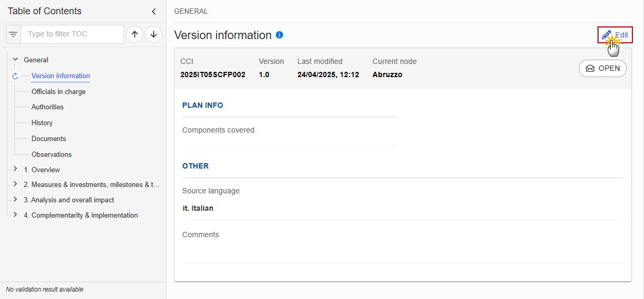The width and height of the screenshot is (644, 299).
Task: Expand 4. Complementarity & implementation section
Action: point(15,215)
